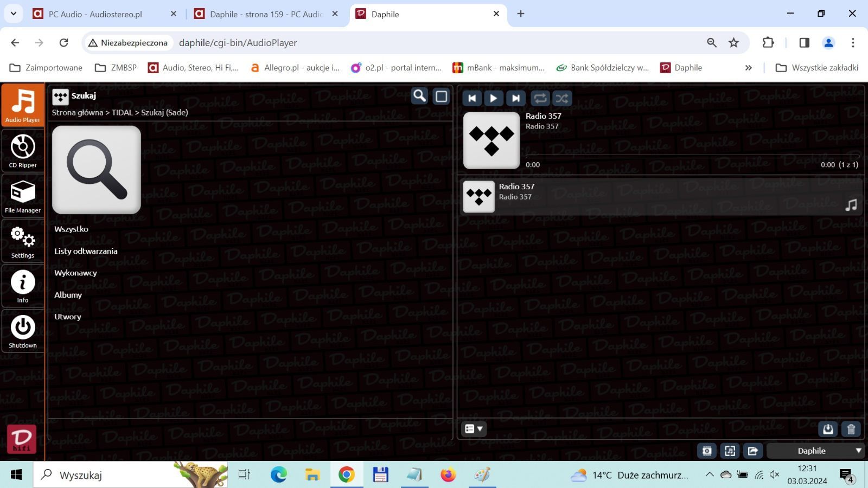
Task: Open browser zoom magnifier icon
Action: 712,42
